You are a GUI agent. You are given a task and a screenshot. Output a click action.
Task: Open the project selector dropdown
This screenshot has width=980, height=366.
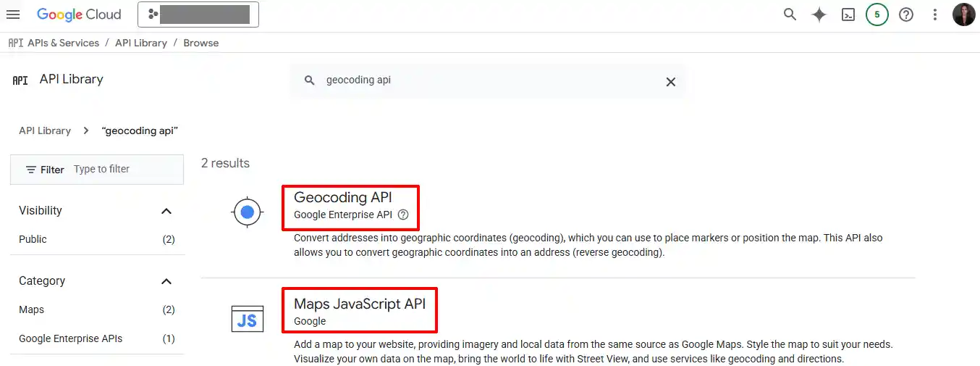tap(198, 14)
